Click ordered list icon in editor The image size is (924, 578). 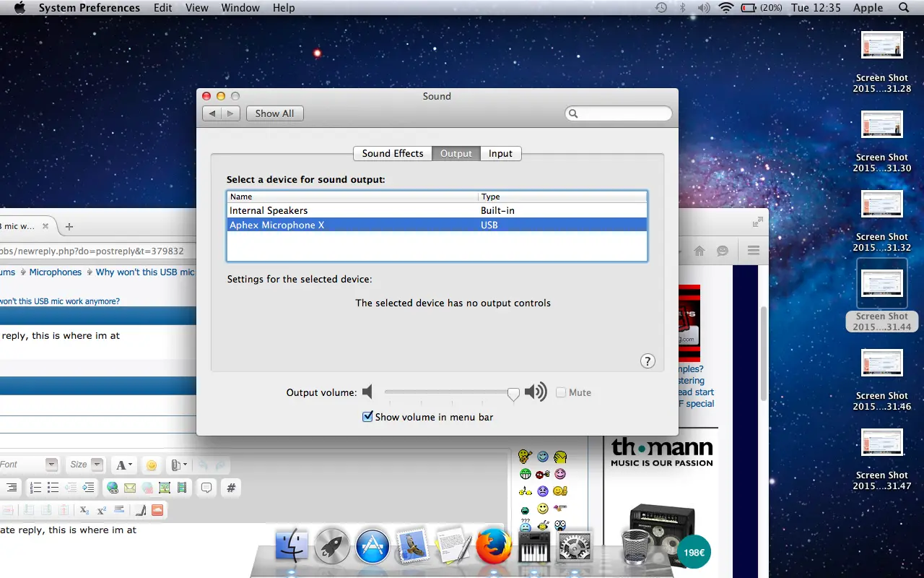[35, 488]
